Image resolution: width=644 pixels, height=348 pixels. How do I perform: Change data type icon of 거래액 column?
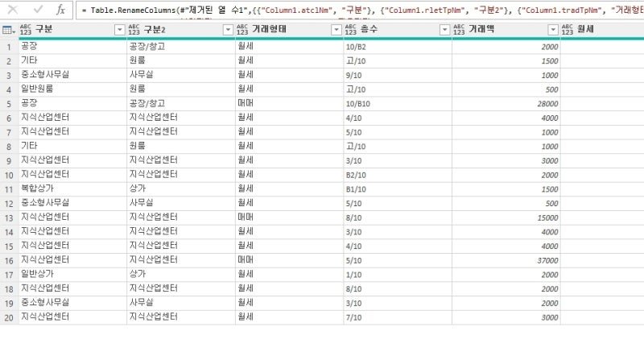pyautogui.click(x=459, y=30)
